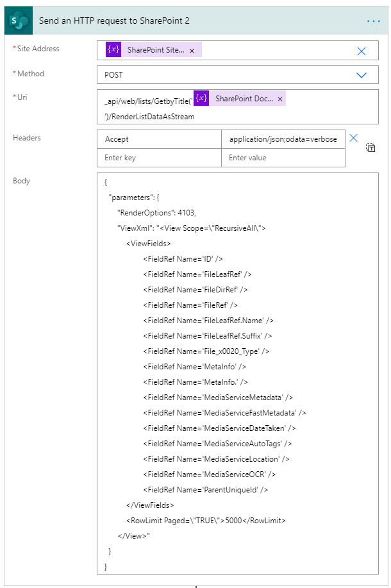391x588 pixels.
Task: Click the empty Enter value field
Action: 283,158
